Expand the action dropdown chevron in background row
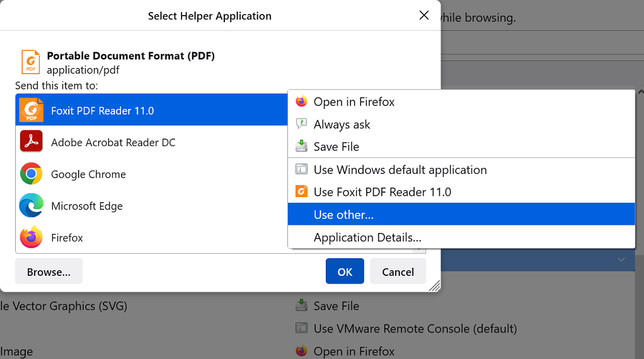 click(621, 259)
